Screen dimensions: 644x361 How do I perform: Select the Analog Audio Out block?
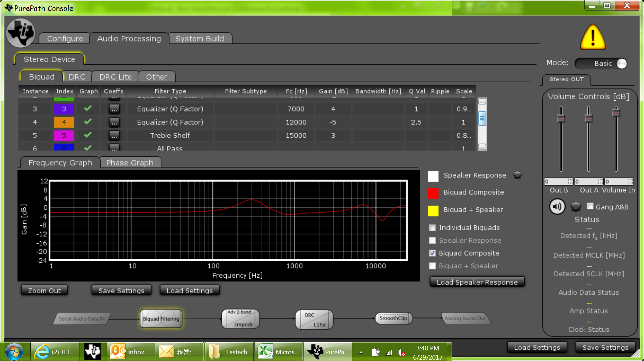(465, 319)
